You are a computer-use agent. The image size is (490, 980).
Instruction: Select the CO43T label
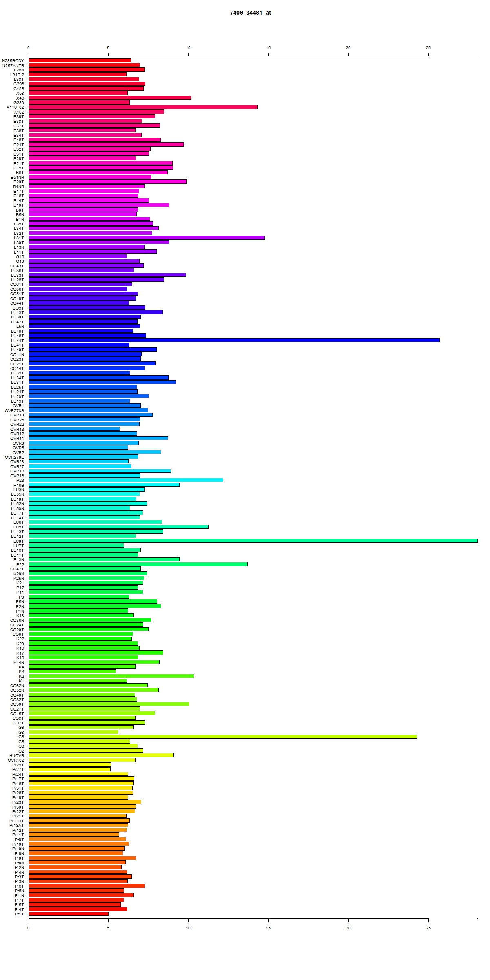tap(17, 266)
